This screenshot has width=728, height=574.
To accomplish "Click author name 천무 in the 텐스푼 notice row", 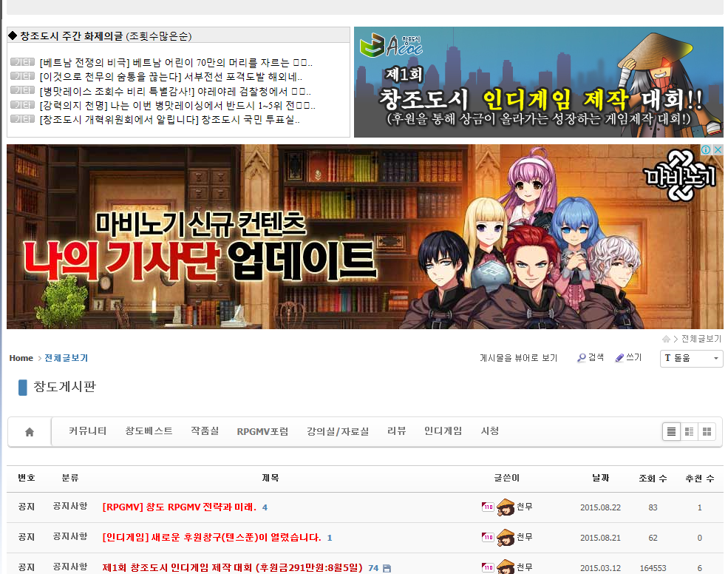I will [x=525, y=537].
